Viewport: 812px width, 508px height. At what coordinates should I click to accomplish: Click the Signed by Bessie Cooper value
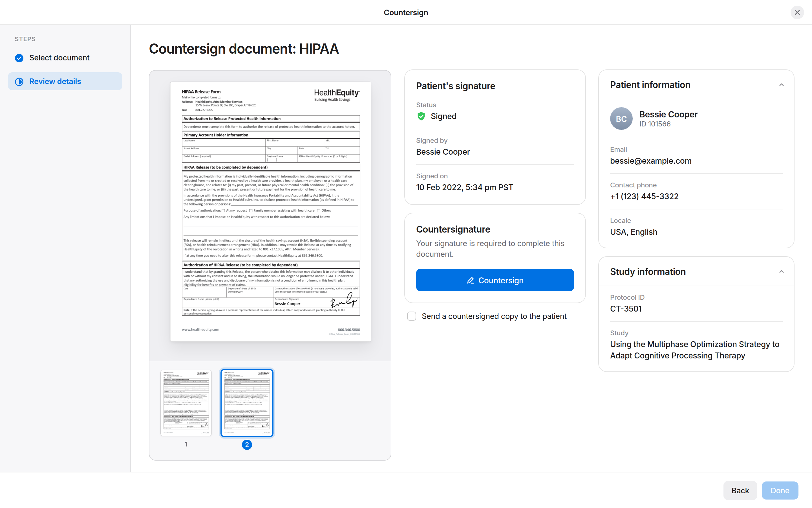click(443, 152)
